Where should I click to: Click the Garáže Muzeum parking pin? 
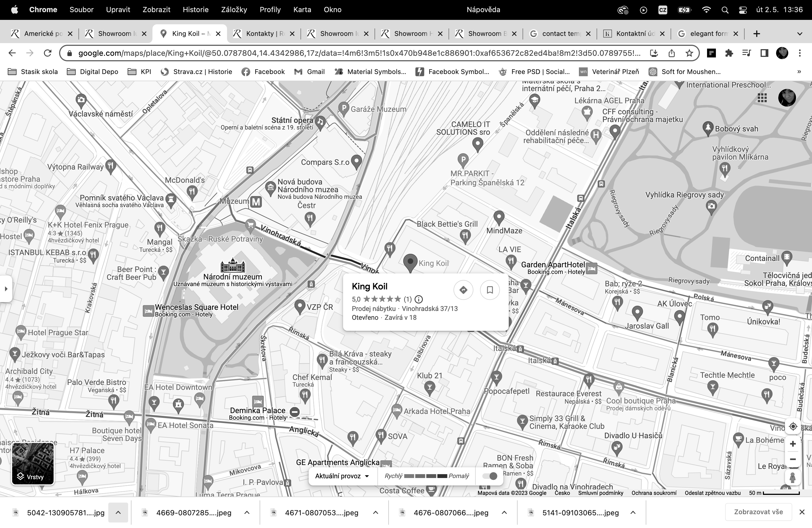coord(344,109)
